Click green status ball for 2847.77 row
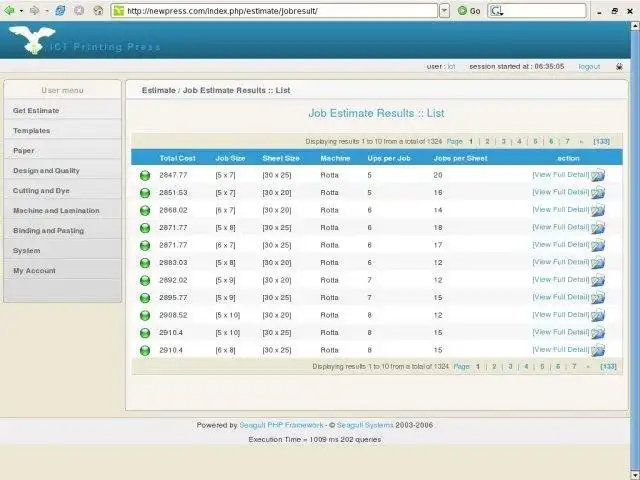The image size is (640, 480). click(145, 176)
